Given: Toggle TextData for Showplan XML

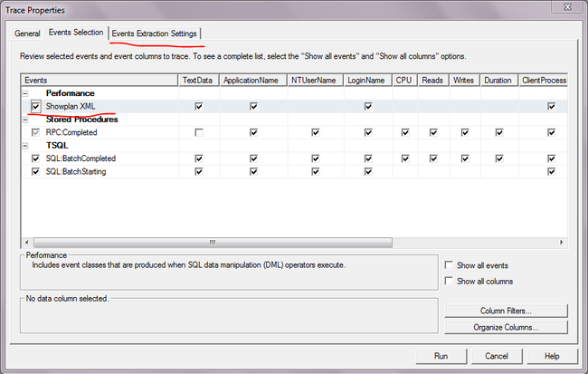Looking at the screenshot, I should (x=199, y=107).
